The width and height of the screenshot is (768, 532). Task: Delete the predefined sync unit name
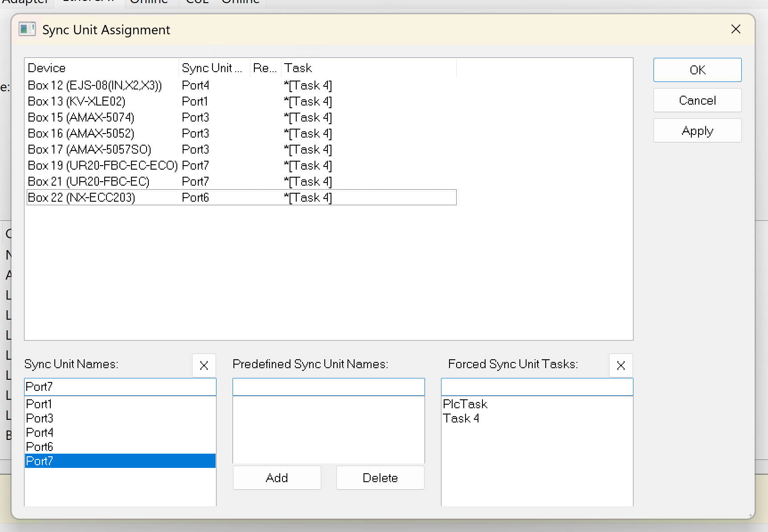click(x=380, y=478)
